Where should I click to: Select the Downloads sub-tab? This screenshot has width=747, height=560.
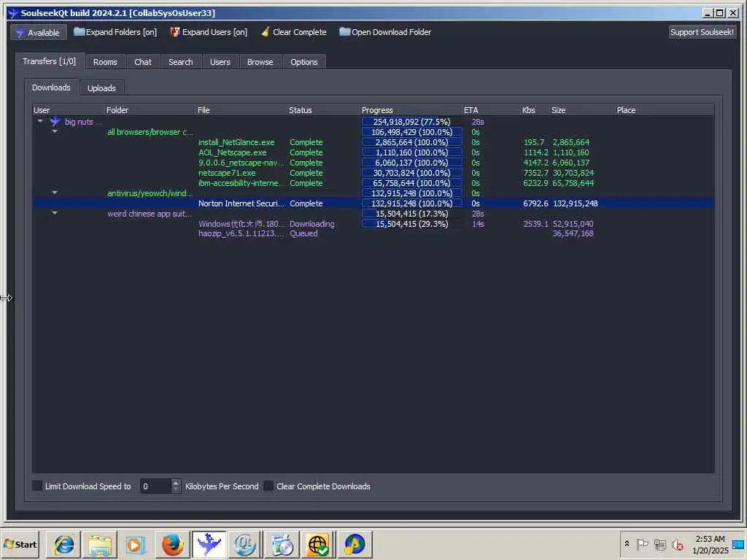pos(52,87)
